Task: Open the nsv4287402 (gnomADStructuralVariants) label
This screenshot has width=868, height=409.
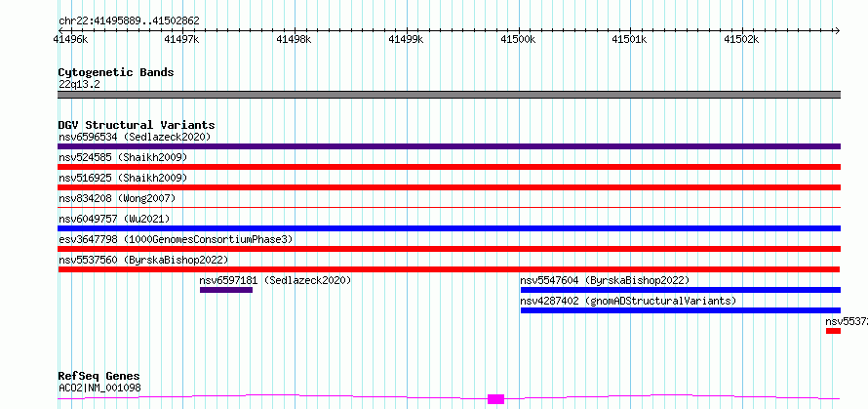Action: click(x=628, y=301)
